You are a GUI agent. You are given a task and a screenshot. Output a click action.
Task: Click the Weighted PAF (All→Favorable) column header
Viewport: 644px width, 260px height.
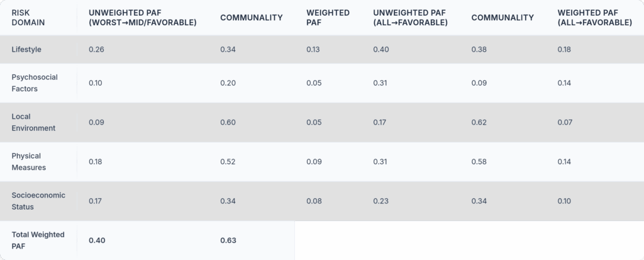coord(594,17)
